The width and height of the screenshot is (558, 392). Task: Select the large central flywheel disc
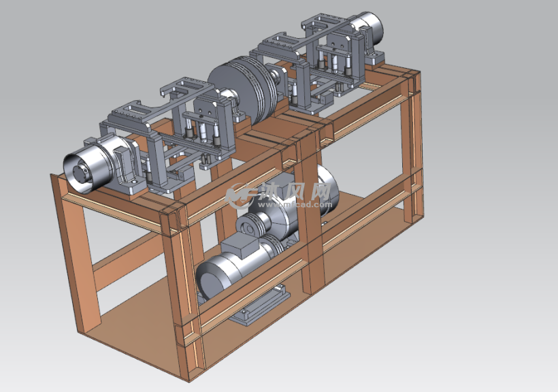(x=243, y=89)
